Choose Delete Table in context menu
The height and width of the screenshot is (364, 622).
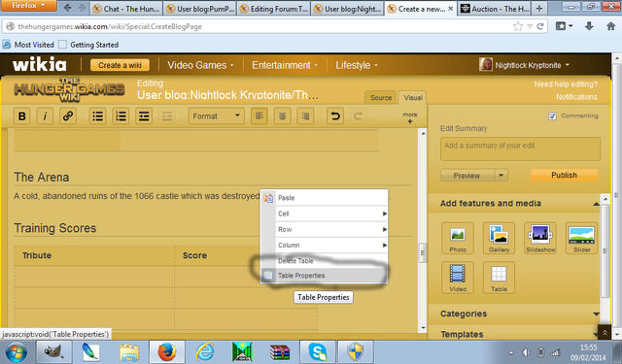tap(324, 260)
